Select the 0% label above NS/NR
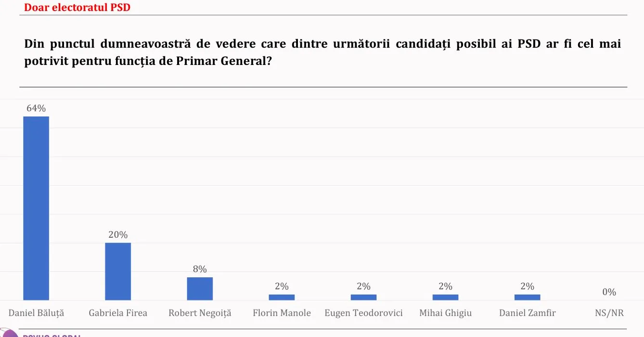 click(609, 292)
